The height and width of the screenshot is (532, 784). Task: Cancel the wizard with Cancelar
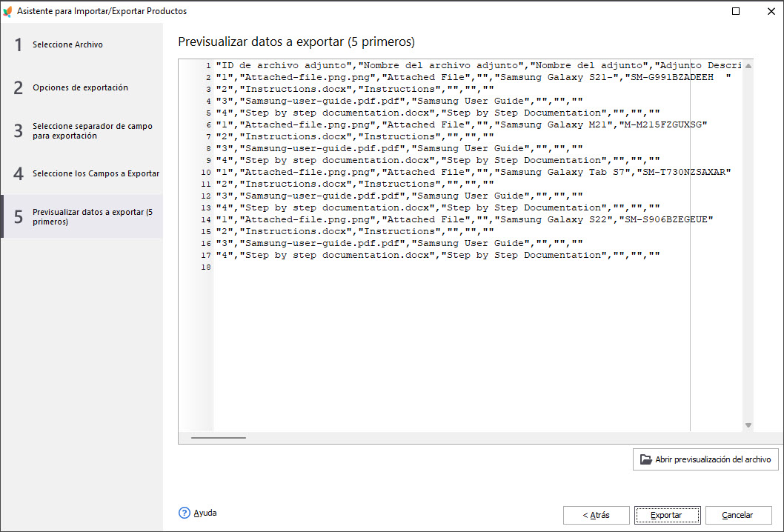(x=738, y=515)
